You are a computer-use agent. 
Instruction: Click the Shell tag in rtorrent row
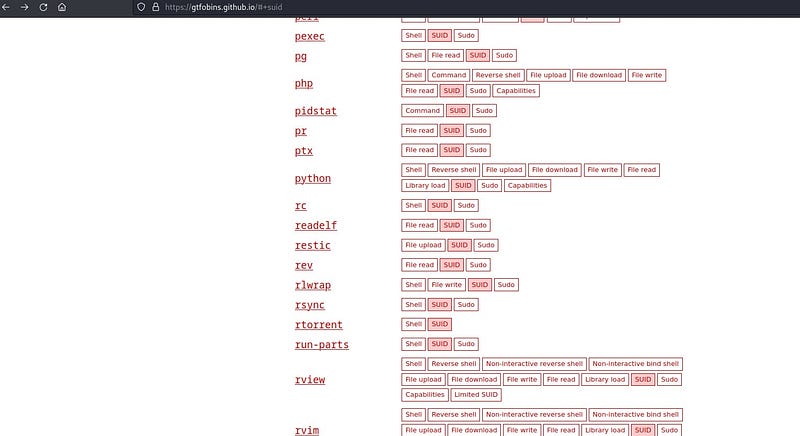(x=413, y=324)
